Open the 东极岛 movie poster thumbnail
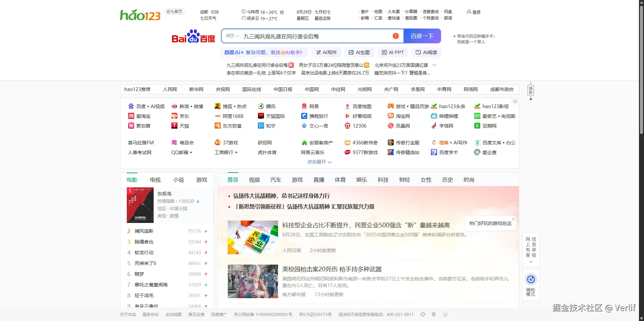644x321 pixels. coord(140,205)
